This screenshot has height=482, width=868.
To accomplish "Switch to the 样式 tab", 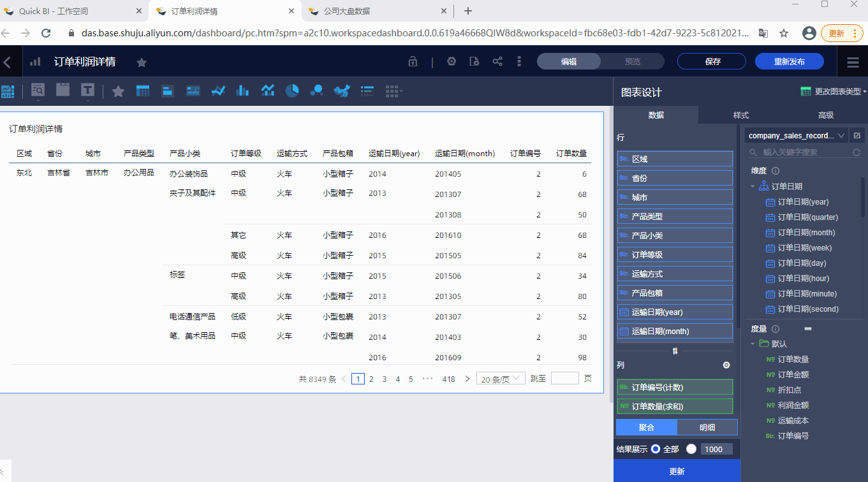I will point(740,115).
